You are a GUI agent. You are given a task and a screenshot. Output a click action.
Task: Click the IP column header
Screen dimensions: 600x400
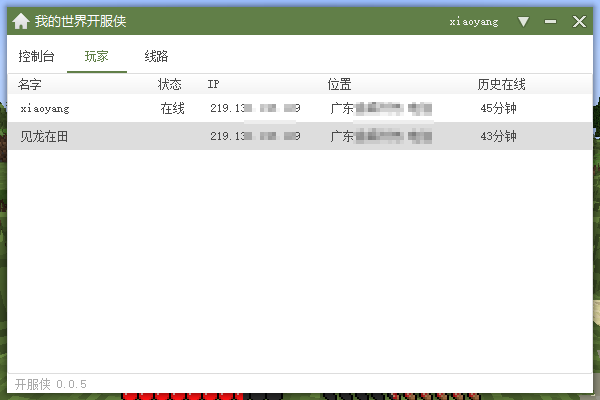213,84
